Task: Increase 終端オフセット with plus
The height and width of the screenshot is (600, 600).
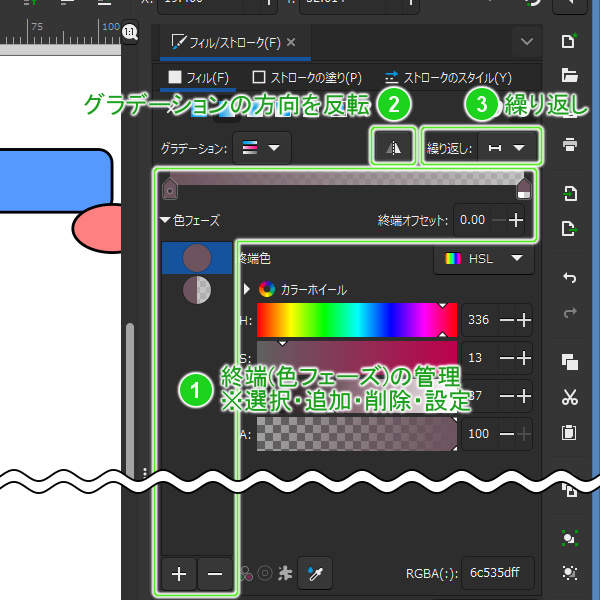Action: (x=516, y=220)
